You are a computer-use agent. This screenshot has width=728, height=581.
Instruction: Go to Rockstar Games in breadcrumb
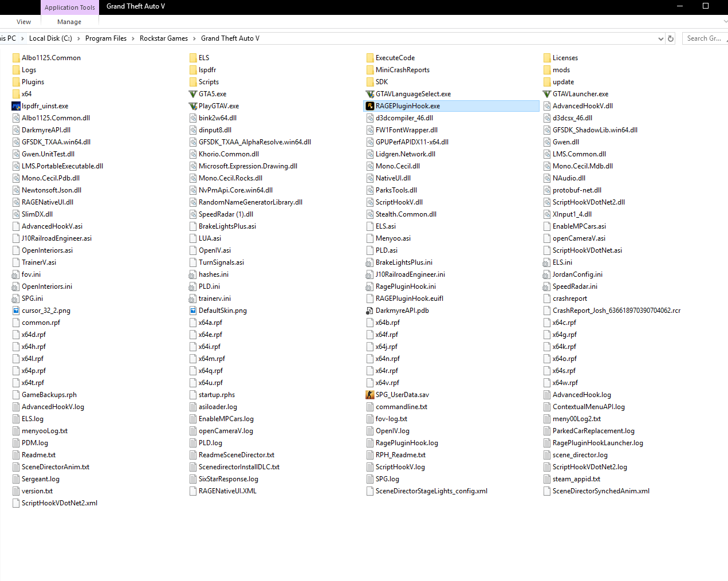pyautogui.click(x=164, y=38)
